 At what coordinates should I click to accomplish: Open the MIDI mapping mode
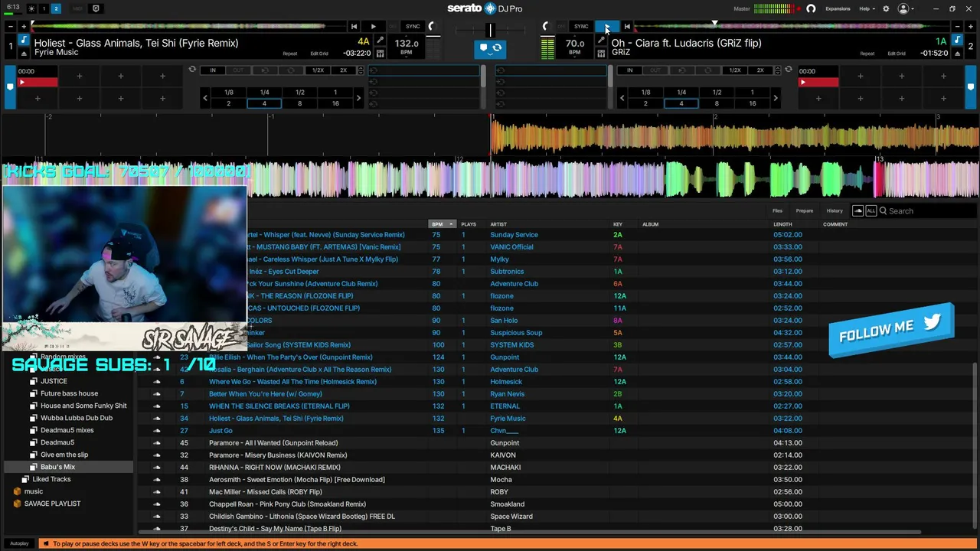77,8
